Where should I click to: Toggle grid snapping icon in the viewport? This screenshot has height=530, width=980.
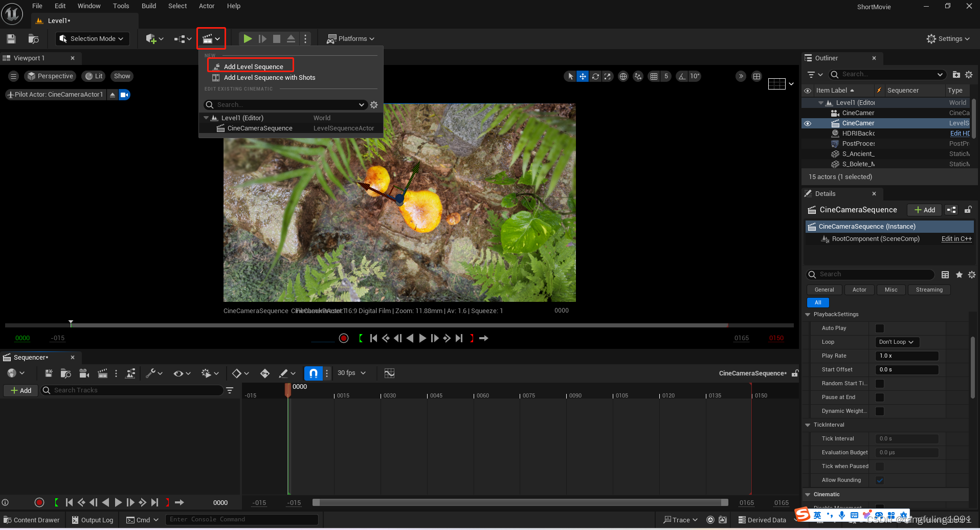pyautogui.click(x=654, y=76)
